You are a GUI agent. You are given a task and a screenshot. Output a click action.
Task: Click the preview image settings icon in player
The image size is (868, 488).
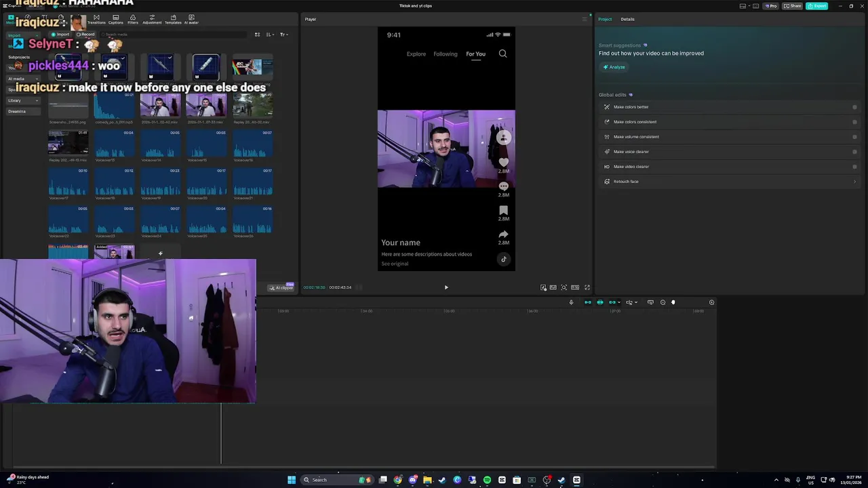click(x=543, y=287)
